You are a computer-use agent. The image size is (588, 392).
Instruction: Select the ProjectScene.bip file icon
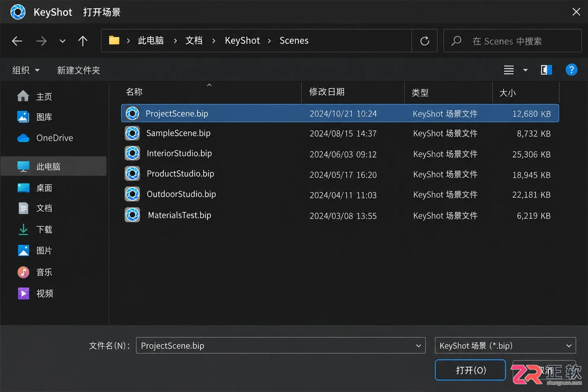[132, 113]
